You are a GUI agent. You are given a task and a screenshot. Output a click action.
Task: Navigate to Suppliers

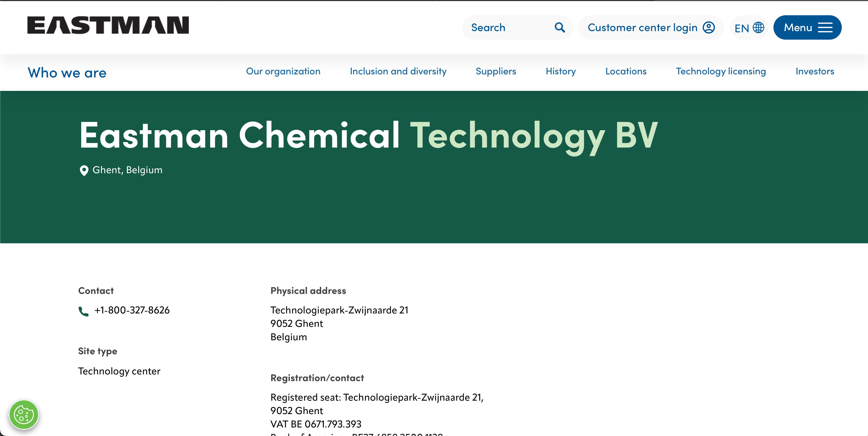click(x=496, y=71)
